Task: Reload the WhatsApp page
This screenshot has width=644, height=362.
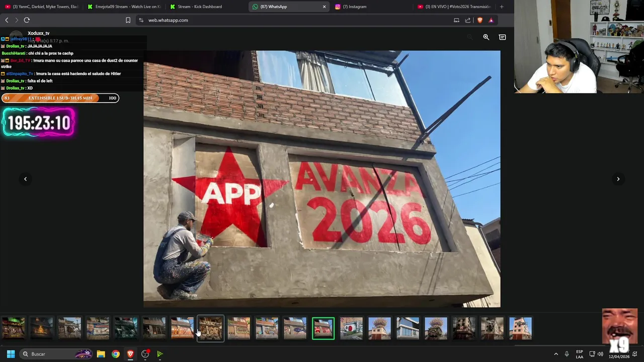Action: [x=27, y=20]
